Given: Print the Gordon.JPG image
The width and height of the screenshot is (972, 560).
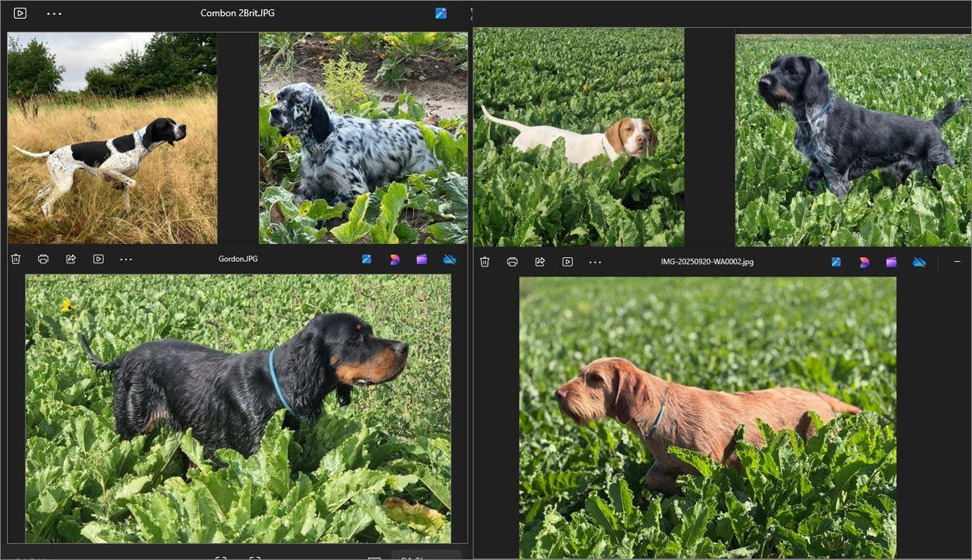Looking at the screenshot, I should click(x=43, y=259).
